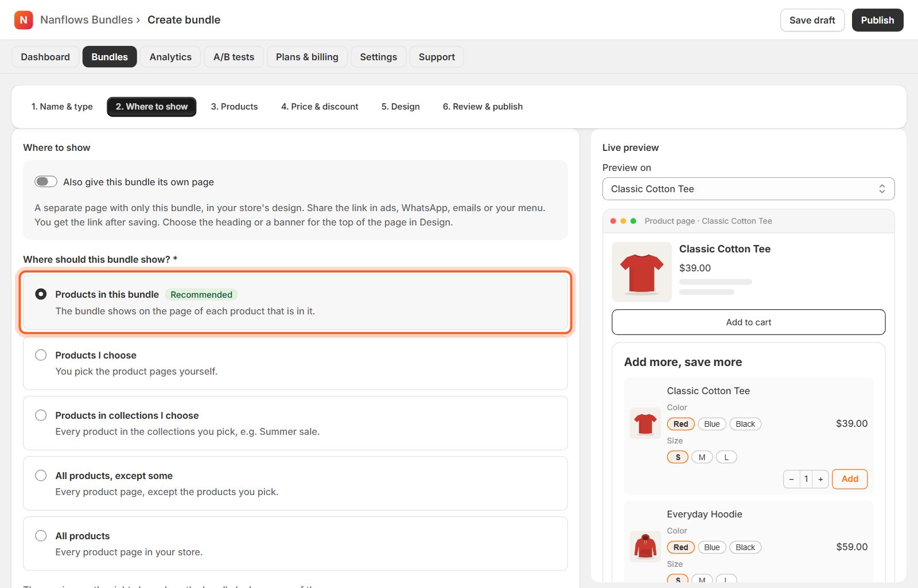Click the Classic Cotton Tee quantity field
The image size is (918, 588).
[x=806, y=479]
